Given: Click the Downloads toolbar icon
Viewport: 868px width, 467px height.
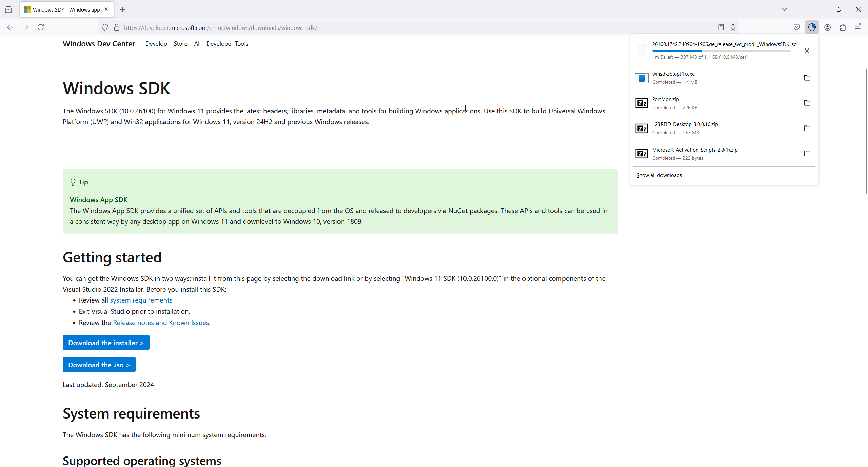Looking at the screenshot, I should click(812, 27).
